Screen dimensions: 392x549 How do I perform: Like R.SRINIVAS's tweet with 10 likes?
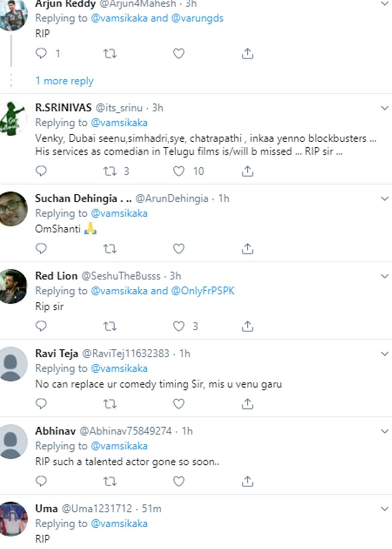[x=178, y=172]
